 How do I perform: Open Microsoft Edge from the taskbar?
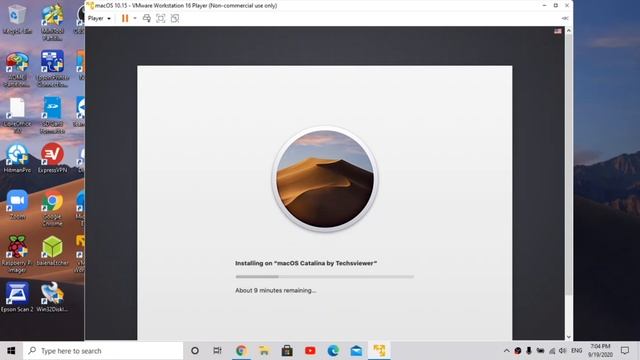coord(333,351)
